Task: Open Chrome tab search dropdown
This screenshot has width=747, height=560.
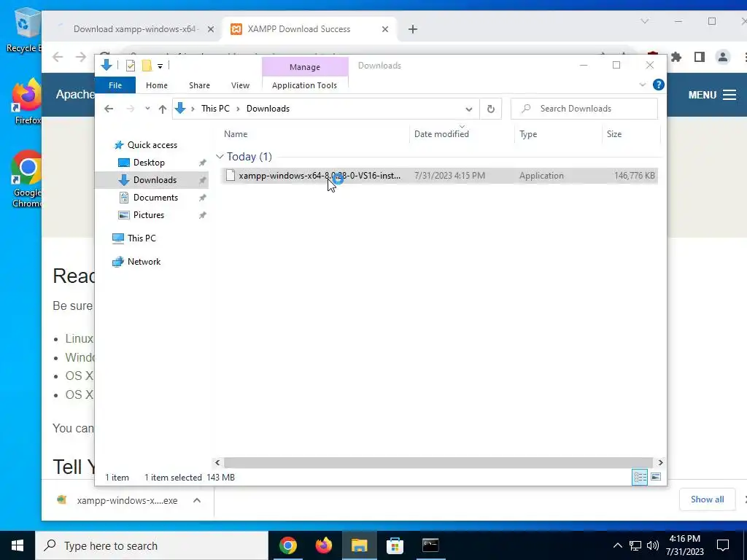Action: [x=645, y=21]
